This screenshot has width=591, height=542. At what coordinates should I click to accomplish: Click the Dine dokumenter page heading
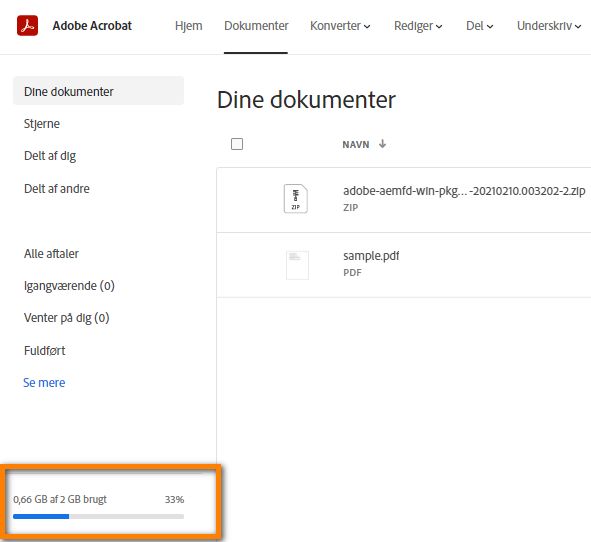pyautogui.click(x=306, y=100)
